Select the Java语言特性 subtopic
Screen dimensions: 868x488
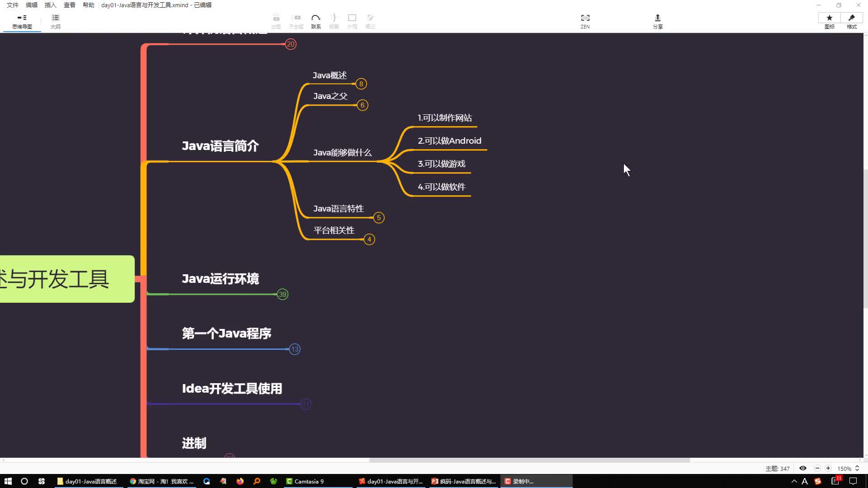tap(338, 209)
